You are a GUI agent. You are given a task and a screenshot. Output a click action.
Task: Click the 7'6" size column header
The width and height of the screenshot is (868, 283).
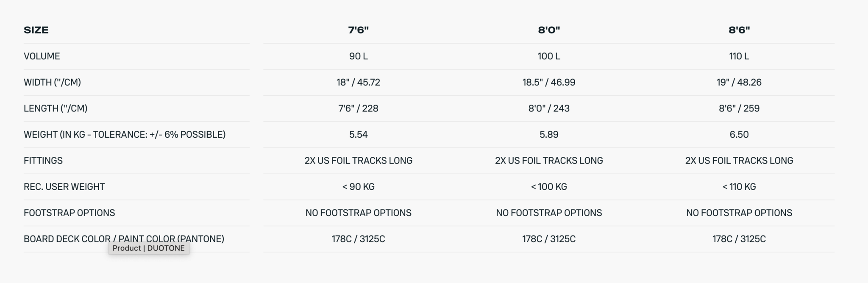tap(358, 30)
